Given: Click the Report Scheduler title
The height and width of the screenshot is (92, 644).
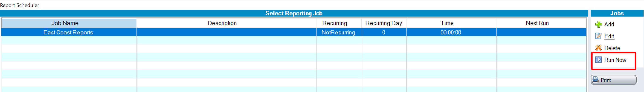Looking at the screenshot, I should tap(19, 5).
